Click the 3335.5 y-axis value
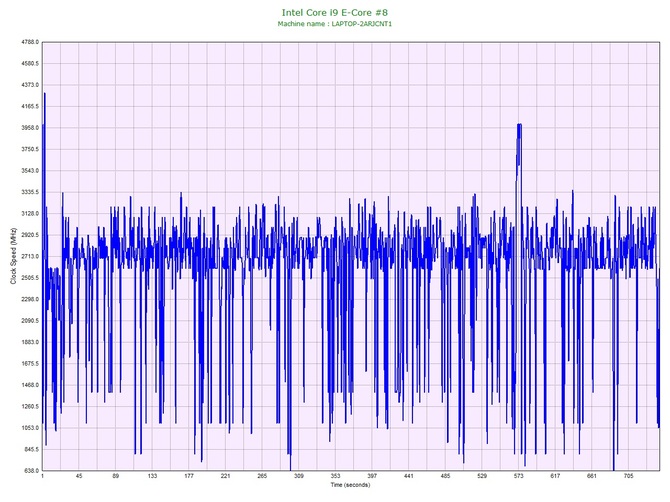This screenshot has width=670, height=502. coord(30,192)
